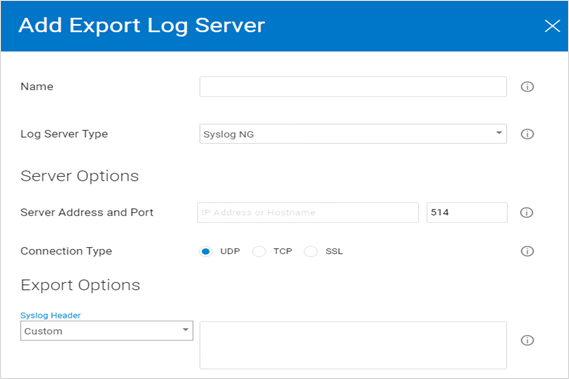This screenshot has width=569, height=379.
Task: Focus the Name input field
Action: click(353, 87)
